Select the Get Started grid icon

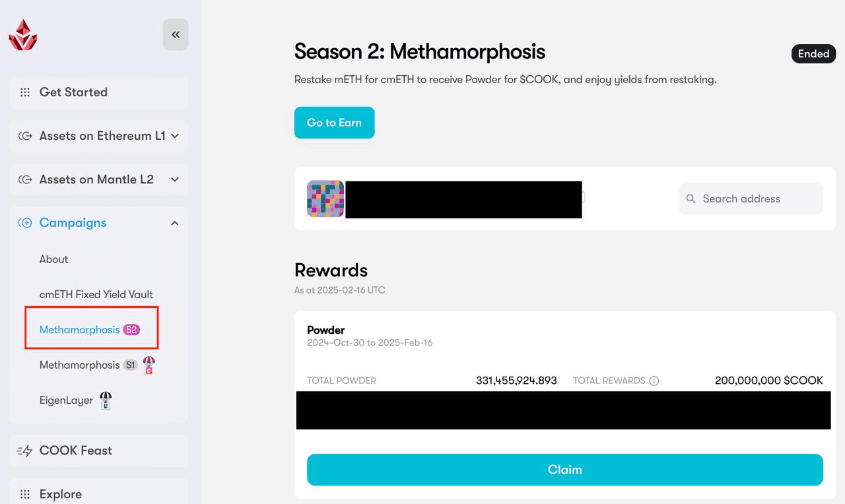pos(25,92)
